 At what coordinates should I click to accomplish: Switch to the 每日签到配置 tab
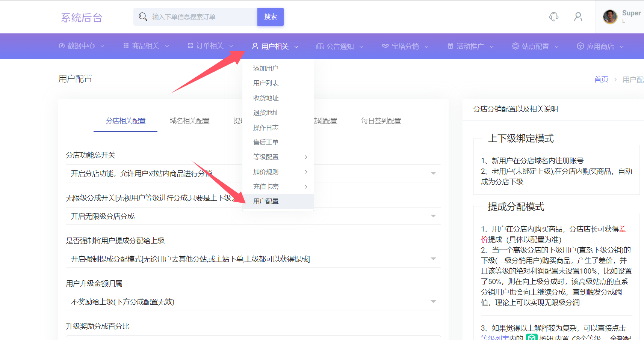pos(381,121)
